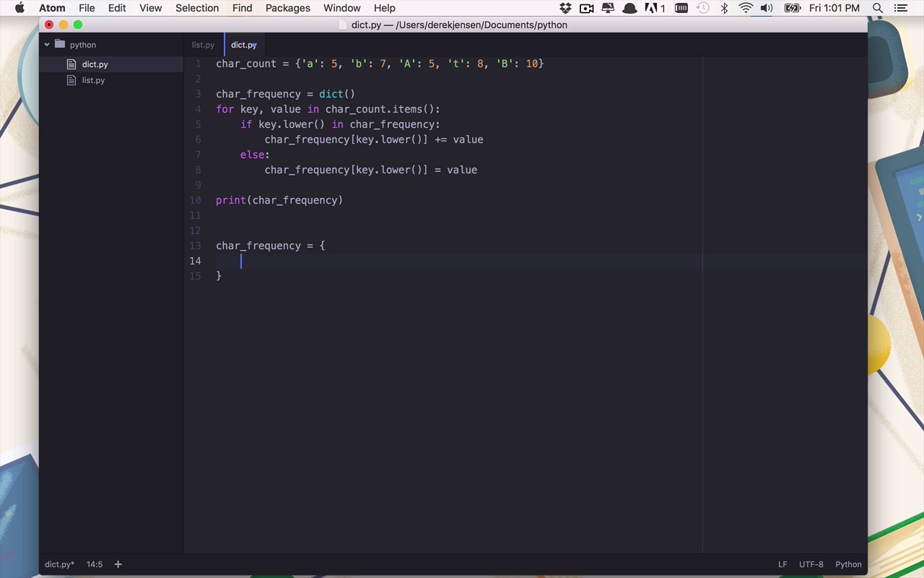Open the volume control icon
Screen dimensions: 924x578
[x=767, y=8]
